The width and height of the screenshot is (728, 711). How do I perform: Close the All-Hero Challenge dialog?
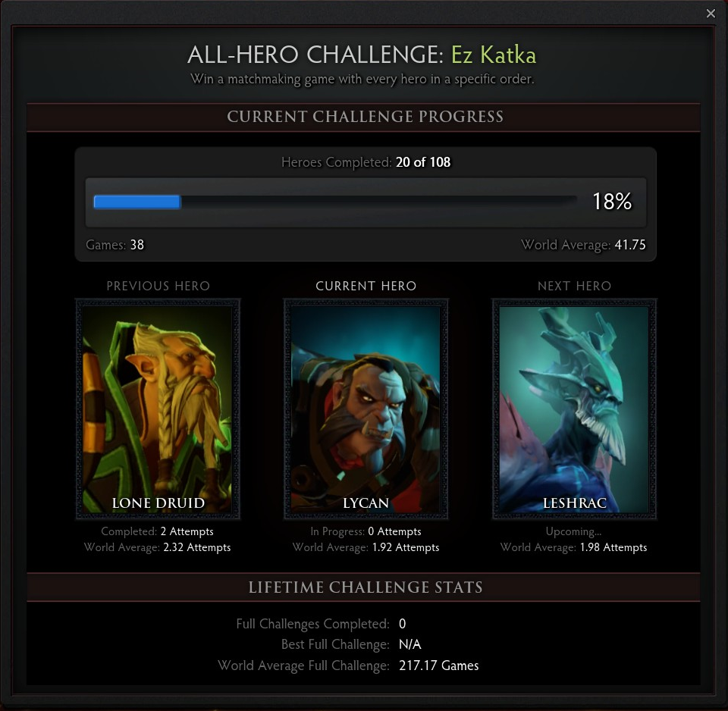(x=711, y=14)
